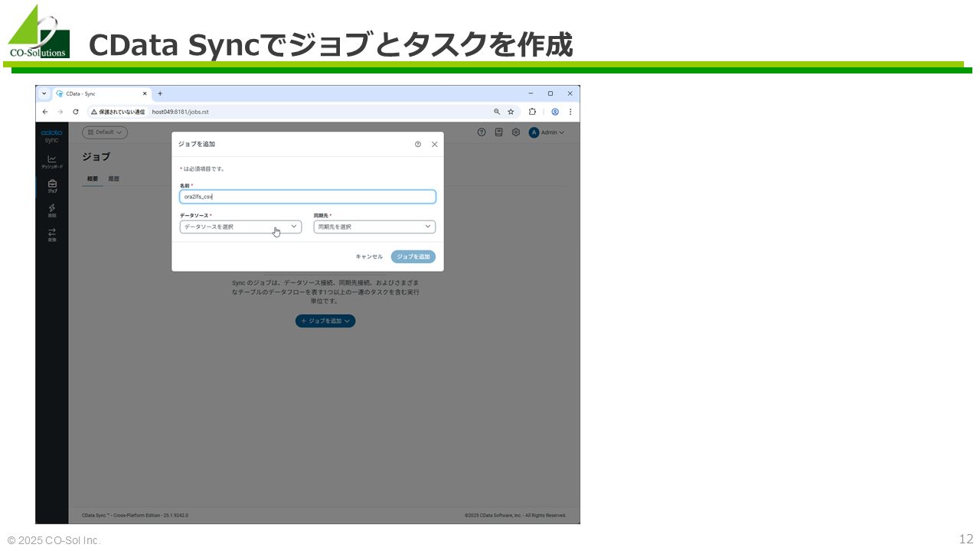Click the address bar URL host049:8181/jobs.rst
Screen dimensions: 980x551
click(181, 112)
